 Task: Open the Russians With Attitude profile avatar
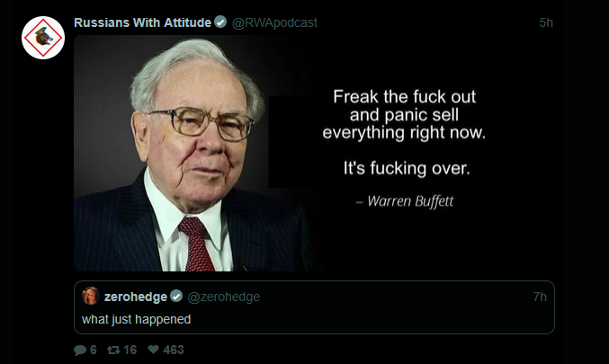43,38
